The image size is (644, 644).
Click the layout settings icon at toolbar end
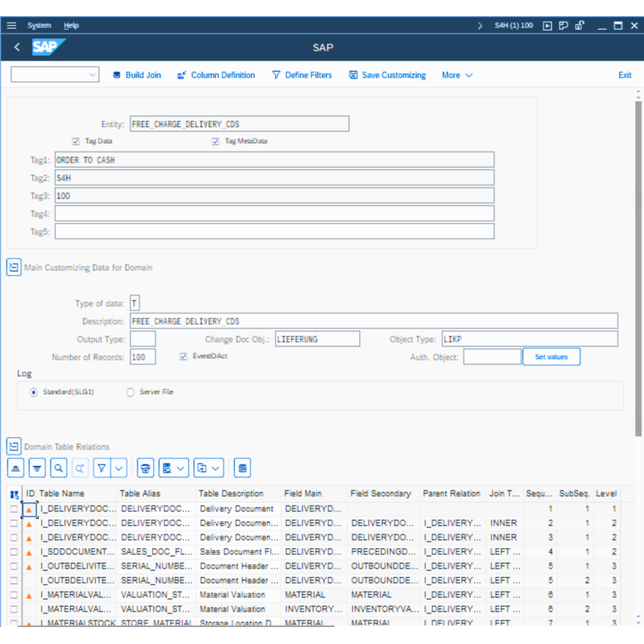243,468
